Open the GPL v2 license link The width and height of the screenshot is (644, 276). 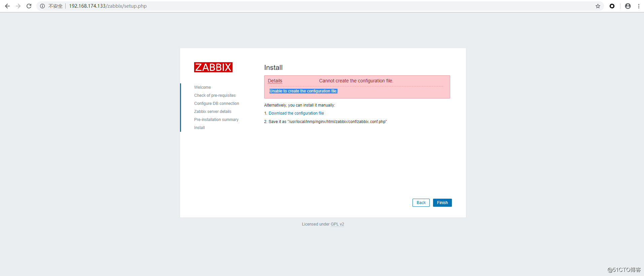tap(337, 224)
